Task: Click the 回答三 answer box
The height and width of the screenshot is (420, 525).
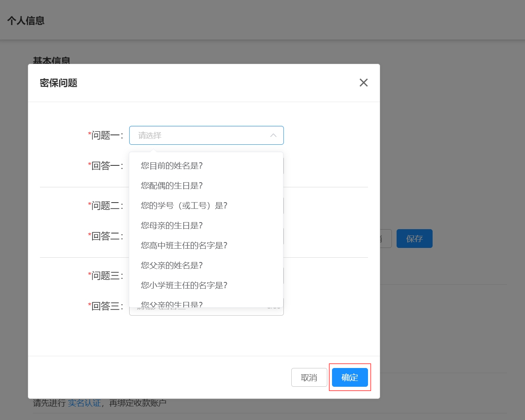Action: [206, 306]
